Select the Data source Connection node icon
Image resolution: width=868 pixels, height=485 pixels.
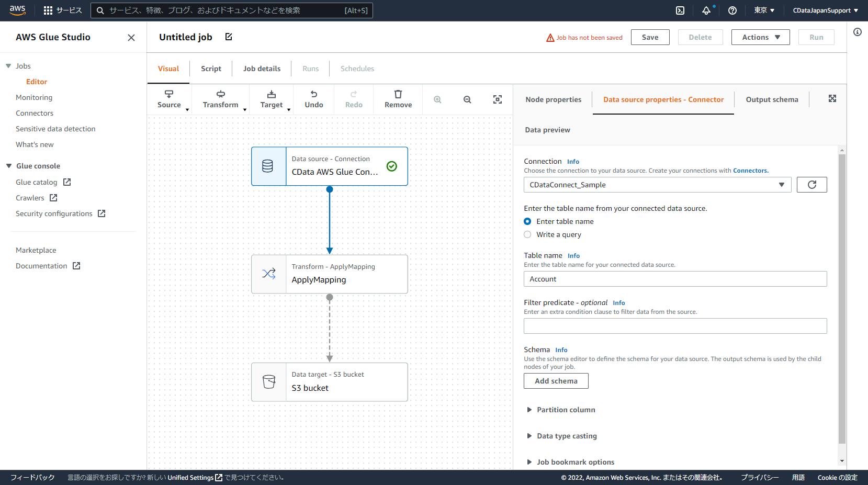(268, 166)
